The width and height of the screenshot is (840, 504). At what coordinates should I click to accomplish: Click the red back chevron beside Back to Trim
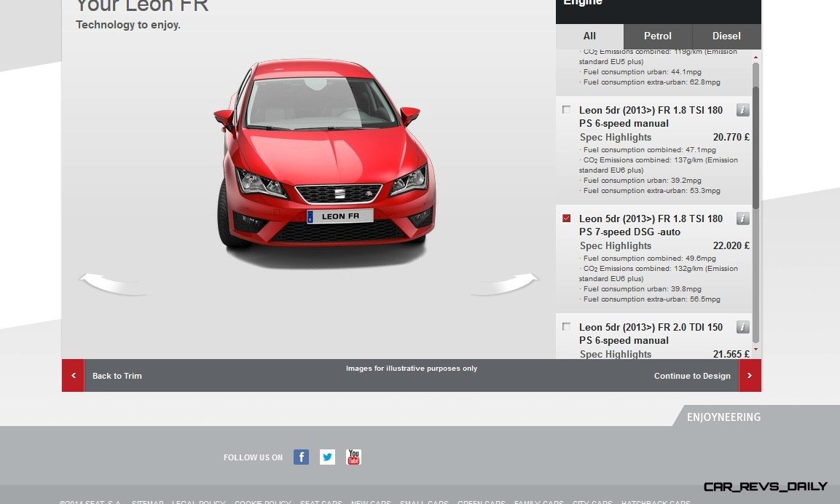[74, 376]
